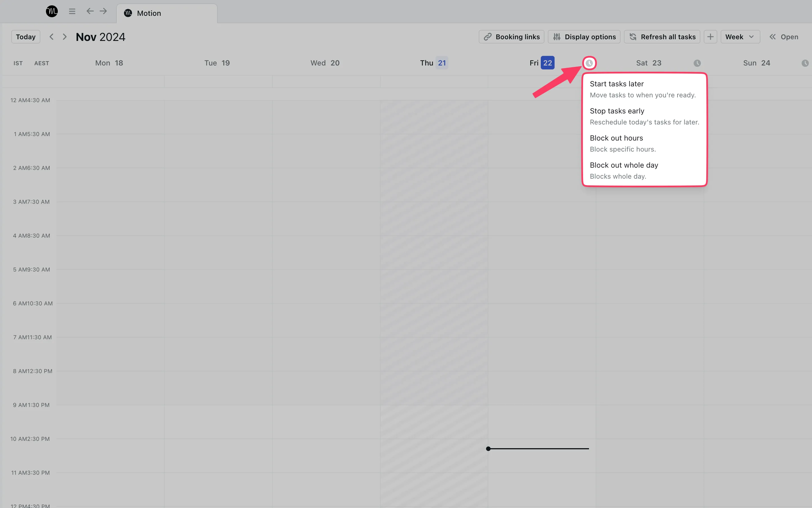
Task: Select Thu 21 day header
Action: click(434, 63)
